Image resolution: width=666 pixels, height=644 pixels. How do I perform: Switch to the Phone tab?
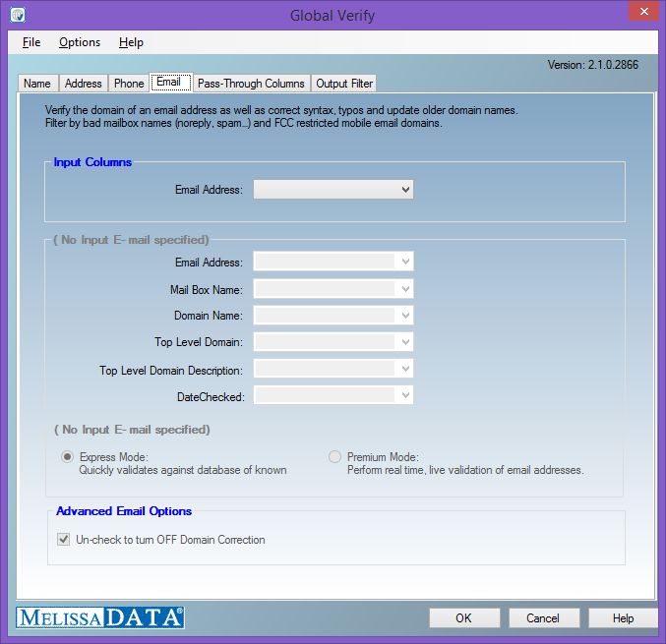click(x=129, y=84)
